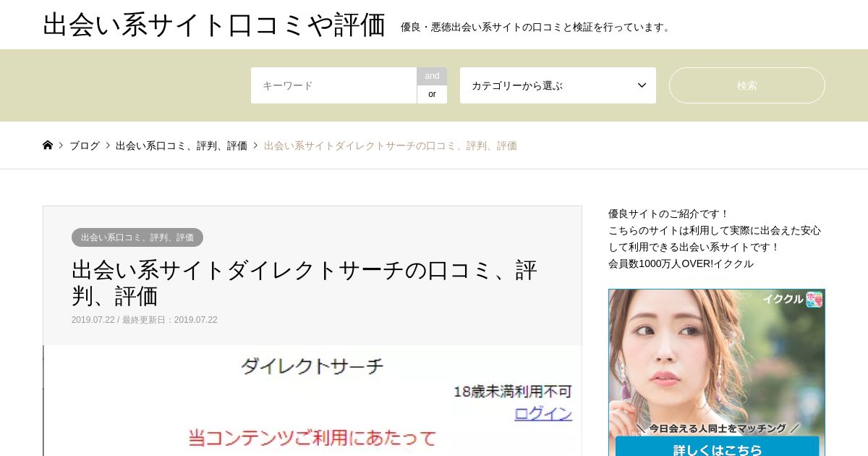Click the gray category tag 出会い系口コミ、評判、評価

point(137,237)
